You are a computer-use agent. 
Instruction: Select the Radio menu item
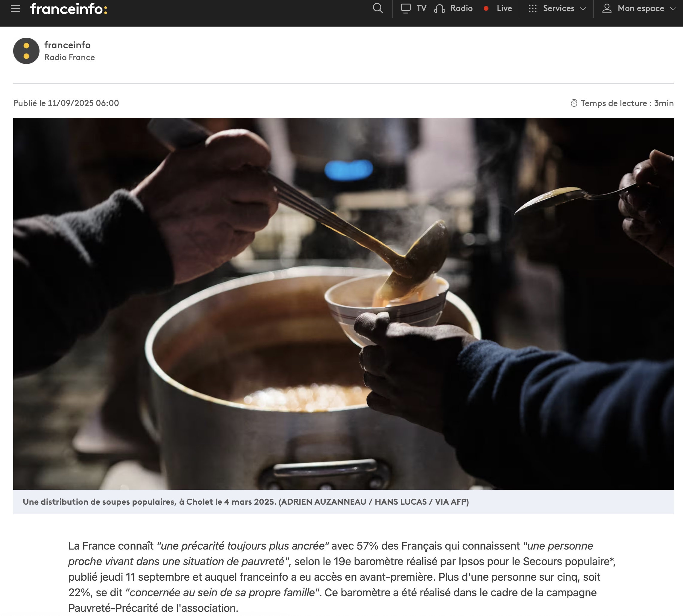coord(461,8)
